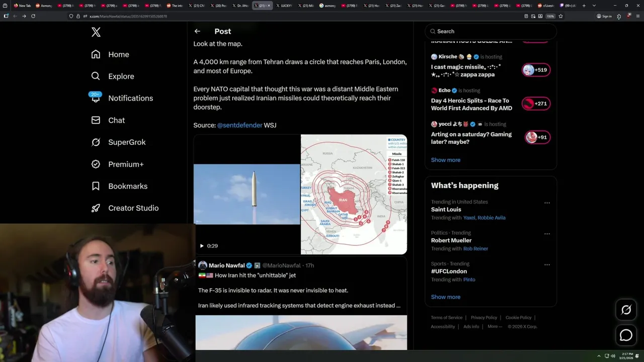Open more options for the Robert Mueller trend
This screenshot has height=362, width=644.
547,234
